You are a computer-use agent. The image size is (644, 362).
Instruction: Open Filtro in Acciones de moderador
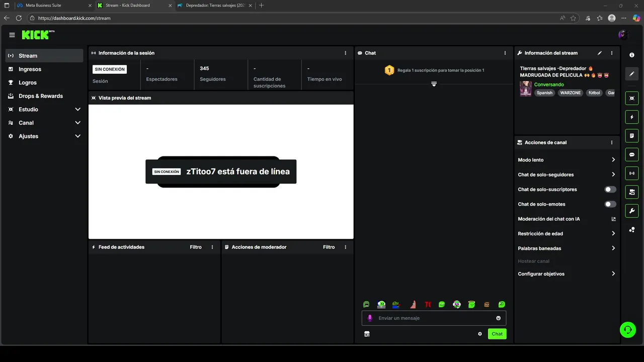329,247
